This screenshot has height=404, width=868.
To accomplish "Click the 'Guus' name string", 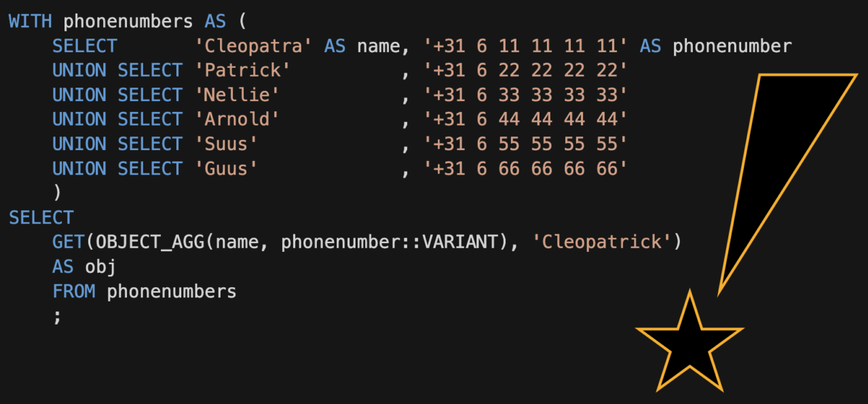I will click(x=231, y=168).
